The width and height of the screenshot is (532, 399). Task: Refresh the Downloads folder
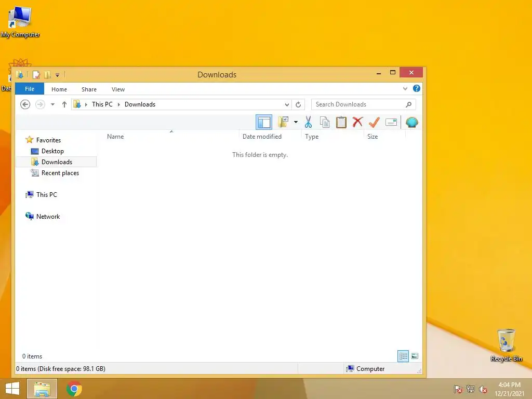(298, 104)
